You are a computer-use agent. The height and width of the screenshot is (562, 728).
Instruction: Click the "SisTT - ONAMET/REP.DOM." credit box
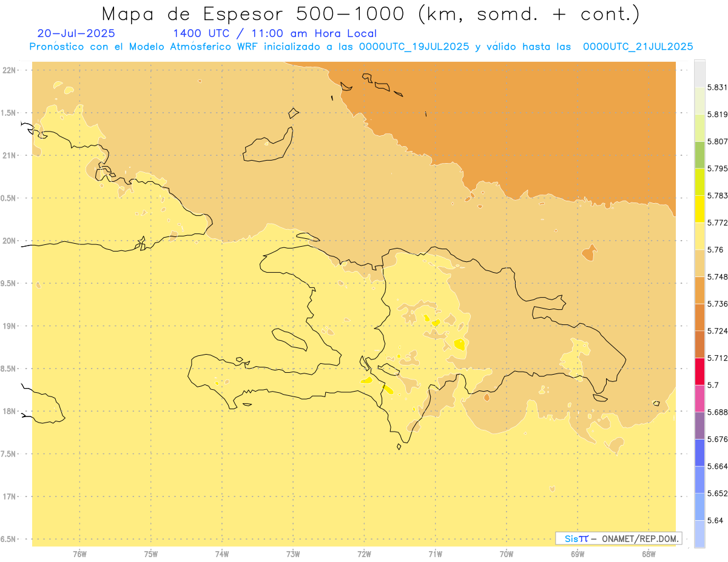(x=619, y=538)
